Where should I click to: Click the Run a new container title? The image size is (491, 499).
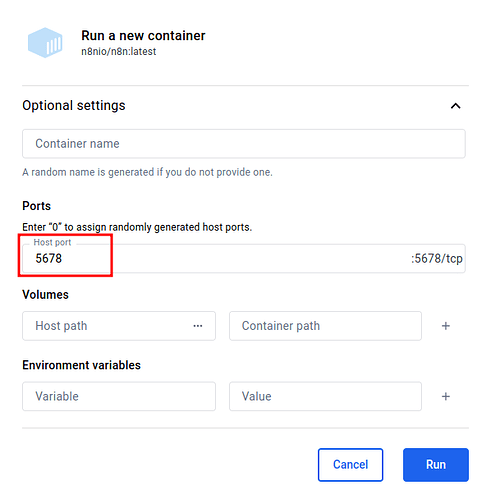(143, 36)
